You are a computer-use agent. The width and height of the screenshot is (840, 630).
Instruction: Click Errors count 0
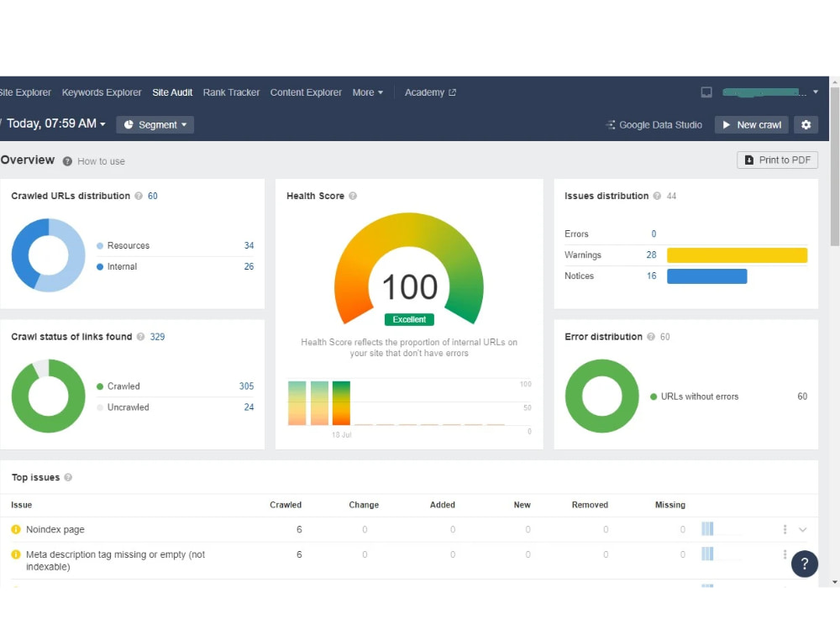coord(654,234)
